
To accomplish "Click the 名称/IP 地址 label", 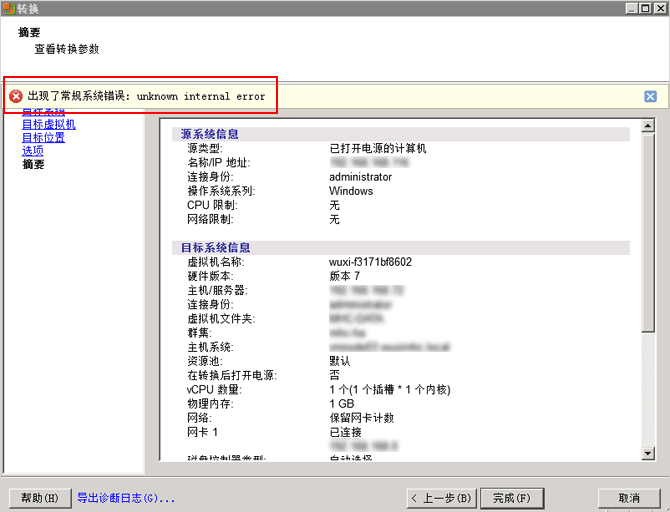I will click(219, 162).
